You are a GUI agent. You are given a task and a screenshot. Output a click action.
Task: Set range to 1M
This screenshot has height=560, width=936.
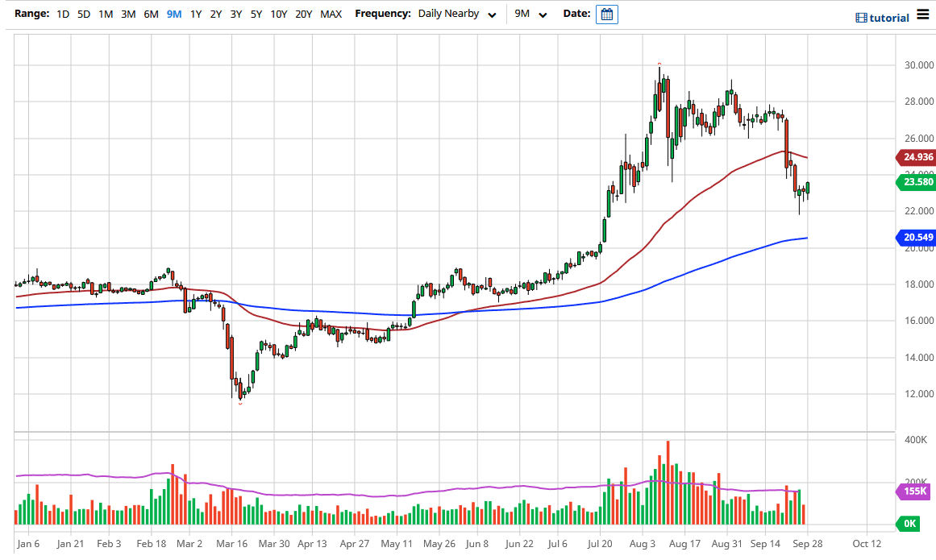tap(106, 14)
